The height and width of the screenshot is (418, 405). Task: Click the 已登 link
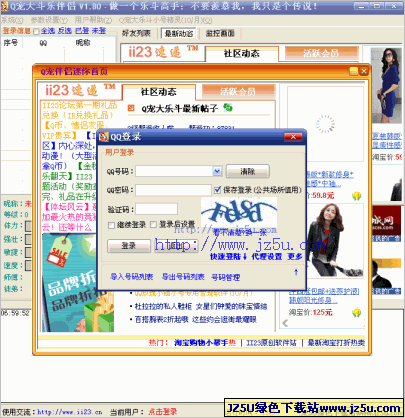(82, 31)
